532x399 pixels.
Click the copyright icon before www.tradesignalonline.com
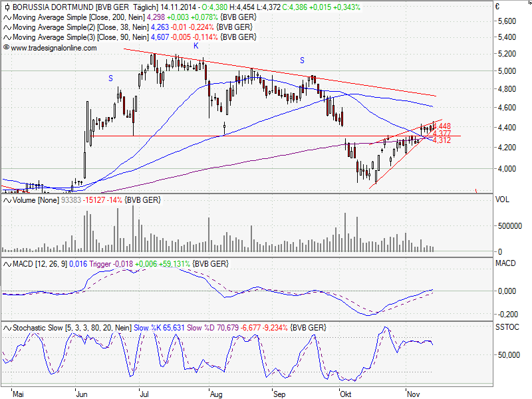pos(6,47)
